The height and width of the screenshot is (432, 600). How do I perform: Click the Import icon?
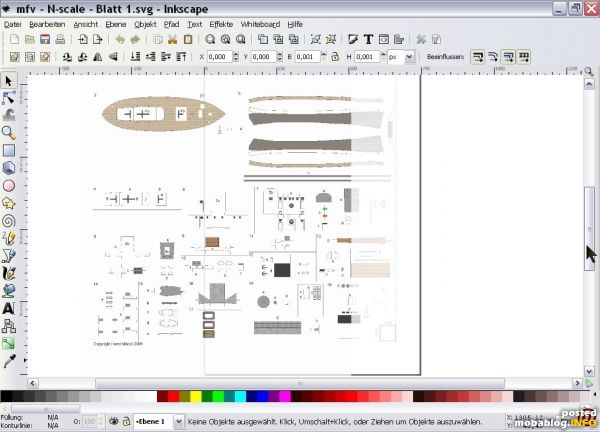tap(83, 39)
